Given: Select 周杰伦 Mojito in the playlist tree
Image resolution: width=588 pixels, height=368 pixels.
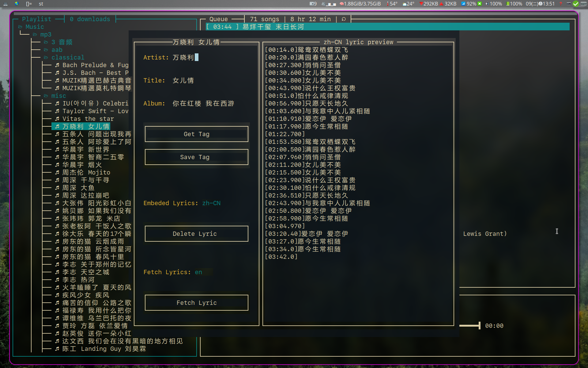Looking at the screenshot, I should tap(86, 172).
